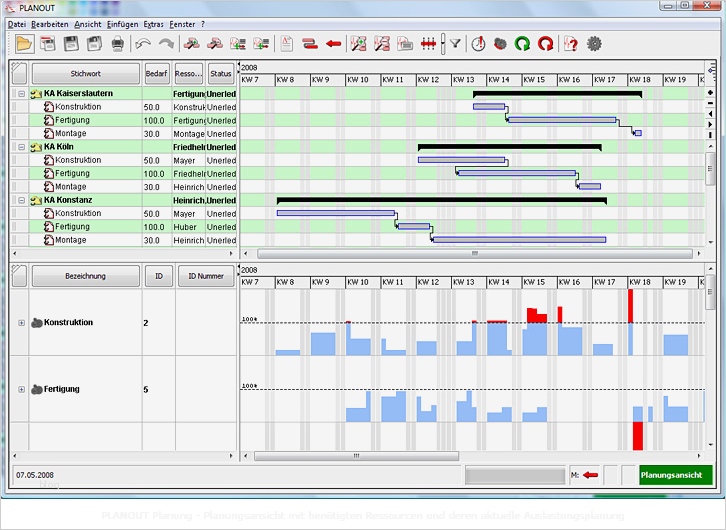This screenshot has height=530, width=726.
Task: Click the Gantt chart vertical scrollbar thumb
Action: (x=711, y=168)
